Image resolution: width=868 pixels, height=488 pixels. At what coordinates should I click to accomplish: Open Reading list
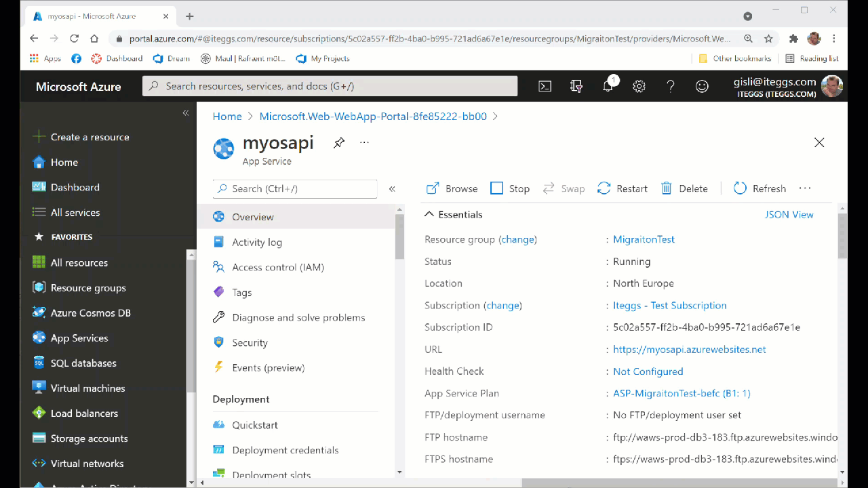(x=812, y=58)
